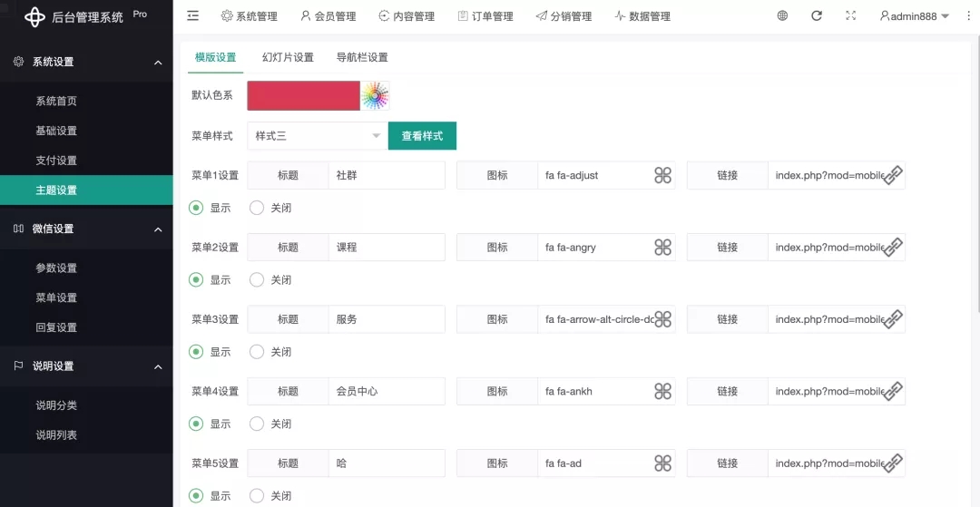Open icon picker for 菜单4 icon field

point(662,391)
